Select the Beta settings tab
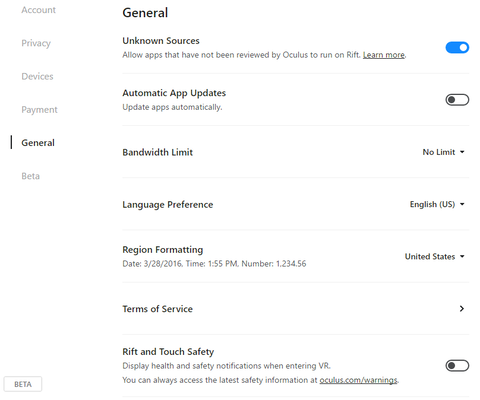This screenshot has width=480, height=400. click(x=30, y=176)
